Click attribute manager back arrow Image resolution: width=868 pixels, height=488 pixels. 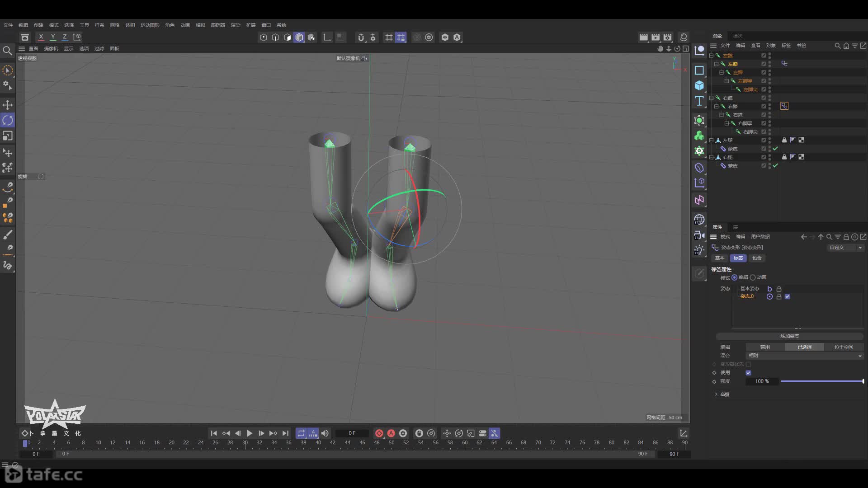(x=804, y=237)
